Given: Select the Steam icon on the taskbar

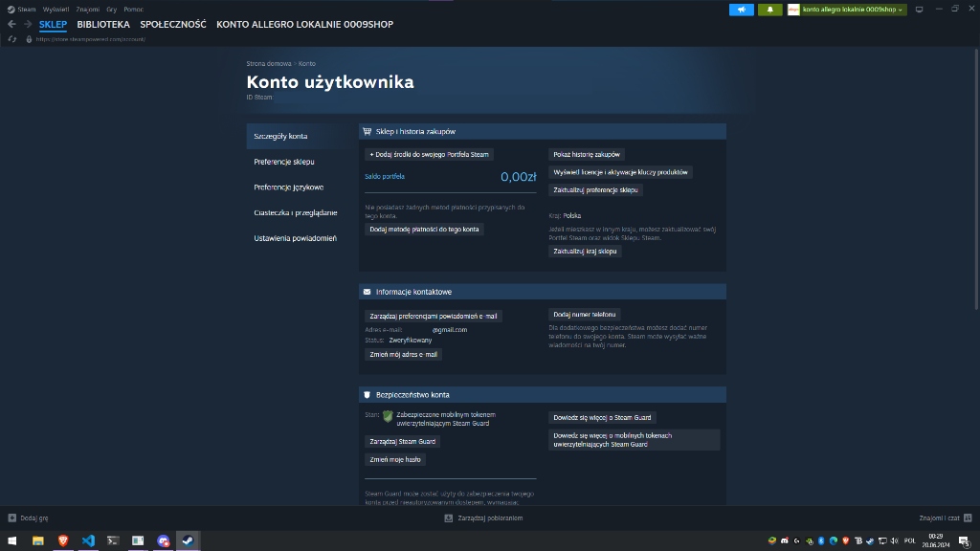Looking at the screenshot, I should coord(188,540).
